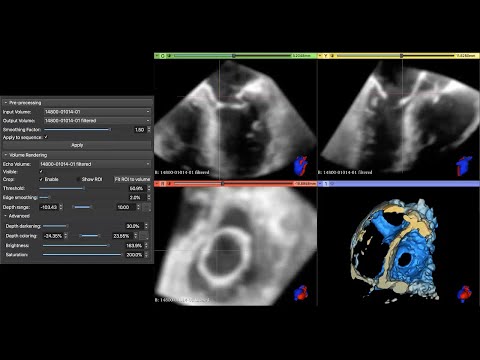Click the pin icon in the red slice view
Image resolution: width=480 pixels, height=360 pixels.
pyautogui.click(x=156, y=184)
